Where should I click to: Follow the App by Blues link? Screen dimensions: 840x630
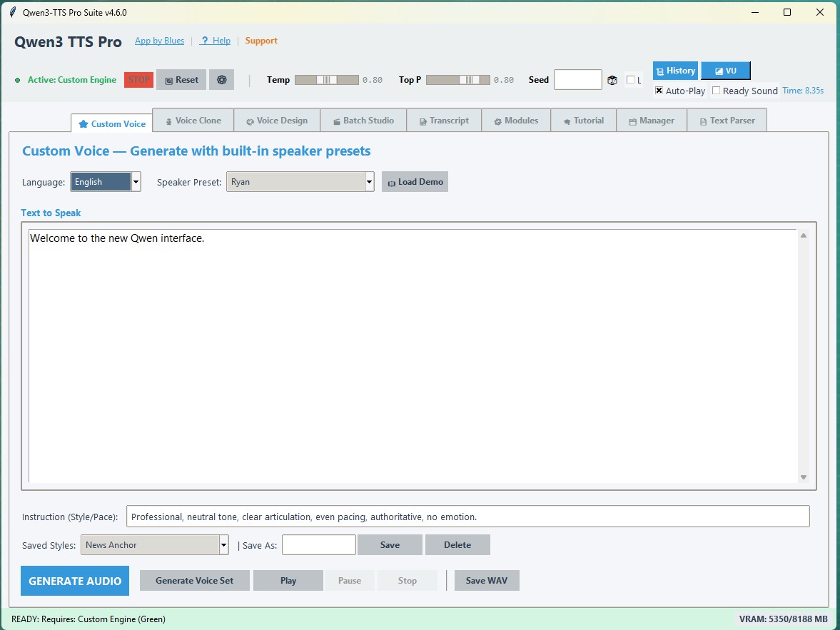(159, 41)
